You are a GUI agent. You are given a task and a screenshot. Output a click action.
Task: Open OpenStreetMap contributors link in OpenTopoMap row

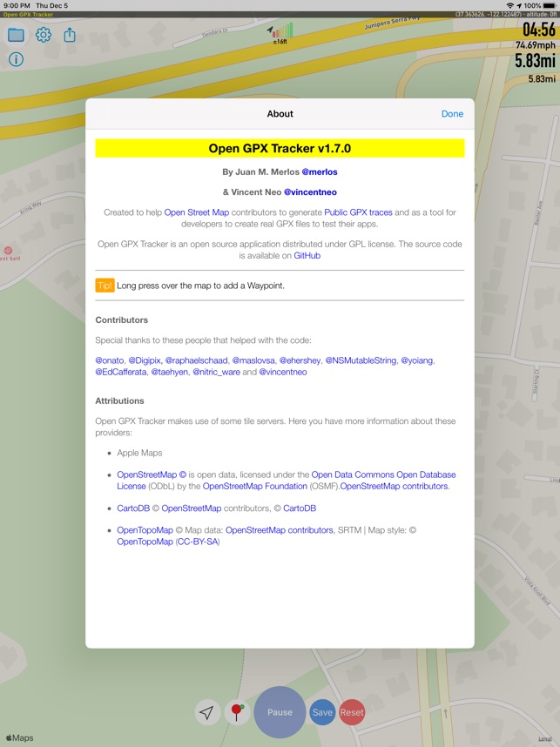(280, 530)
